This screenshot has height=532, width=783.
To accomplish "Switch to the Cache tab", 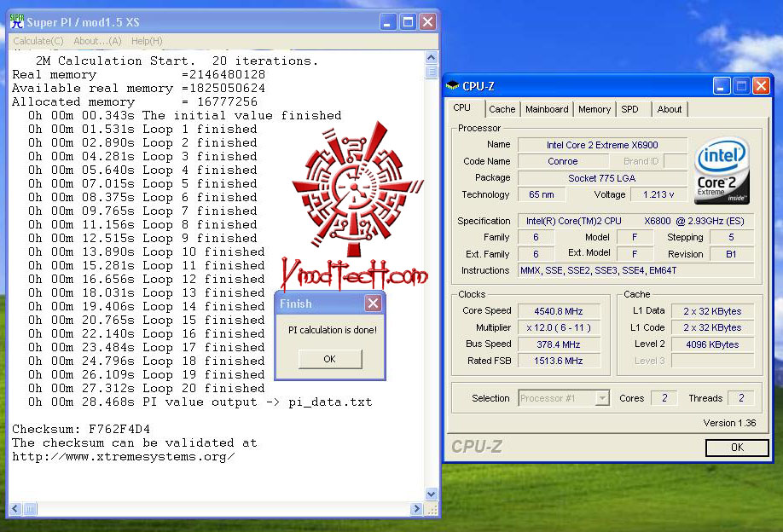I will pyautogui.click(x=502, y=109).
